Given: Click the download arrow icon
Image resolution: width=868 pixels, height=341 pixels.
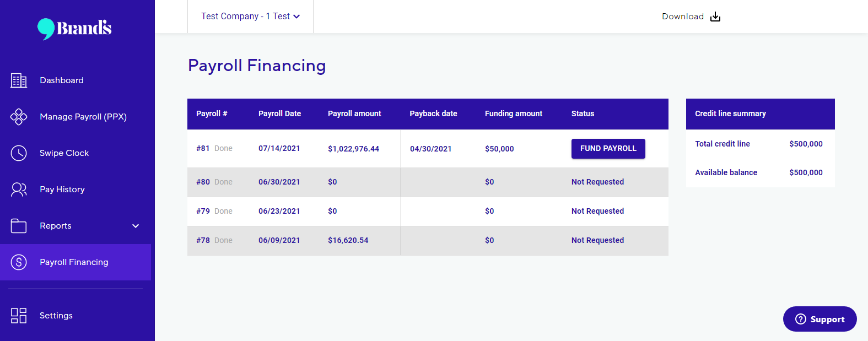Looking at the screenshot, I should tap(715, 17).
